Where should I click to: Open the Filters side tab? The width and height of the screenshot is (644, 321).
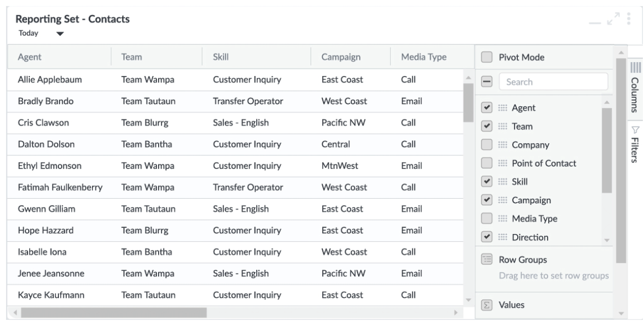(x=634, y=144)
